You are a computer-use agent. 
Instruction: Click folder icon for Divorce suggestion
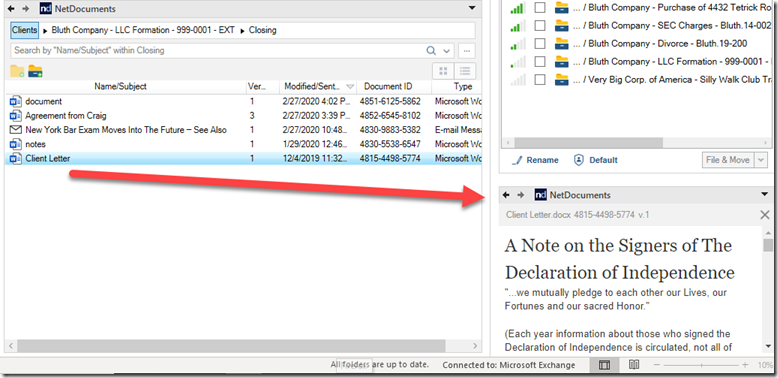(x=562, y=44)
